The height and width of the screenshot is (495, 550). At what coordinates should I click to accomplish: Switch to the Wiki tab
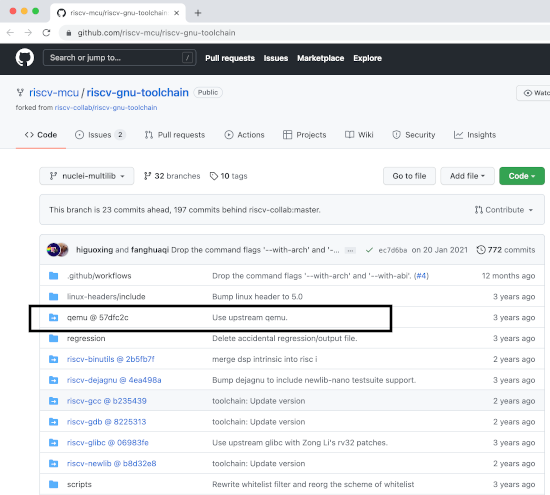click(359, 135)
